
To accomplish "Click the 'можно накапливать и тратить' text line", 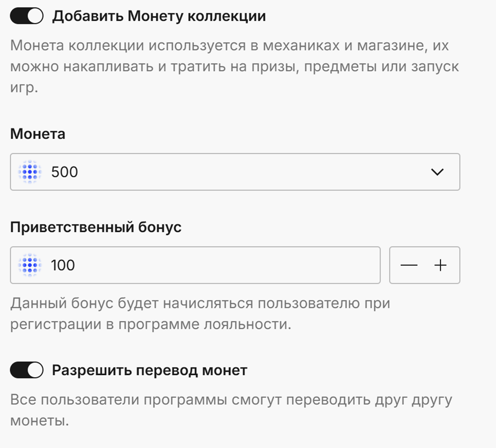I will (234, 67).
